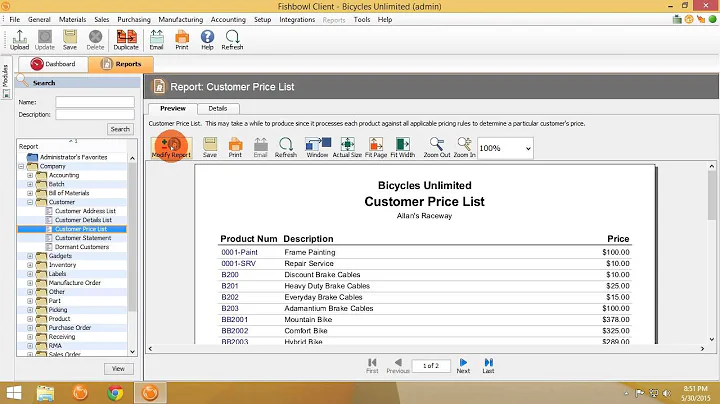This screenshot has width=720, height=404.
Task: Open the File menu
Action: (x=15, y=19)
